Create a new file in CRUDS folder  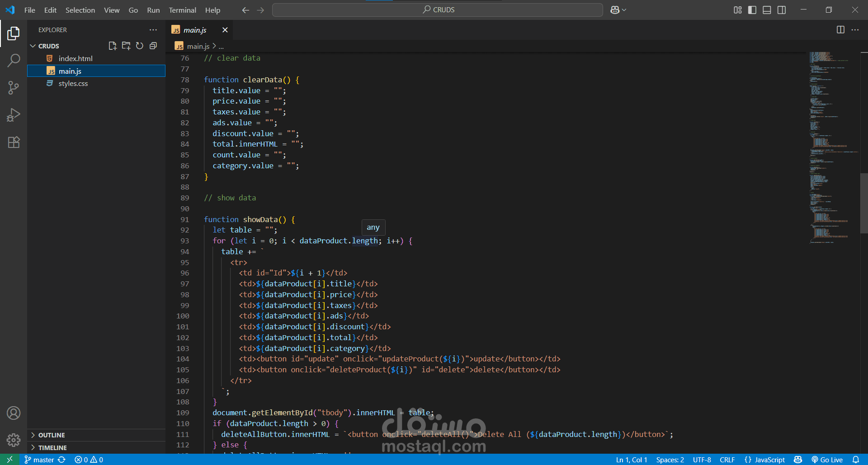click(x=113, y=46)
